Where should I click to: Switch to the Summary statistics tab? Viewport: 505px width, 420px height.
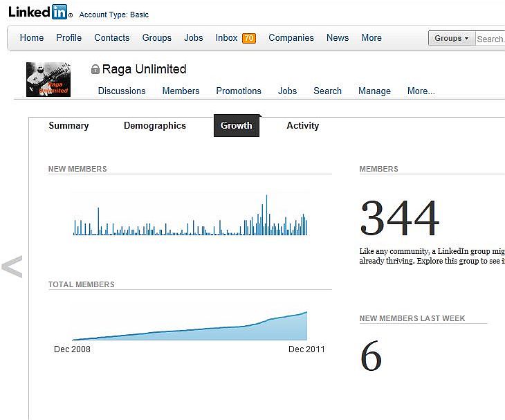pyautogui.click(x=68, y=126)
